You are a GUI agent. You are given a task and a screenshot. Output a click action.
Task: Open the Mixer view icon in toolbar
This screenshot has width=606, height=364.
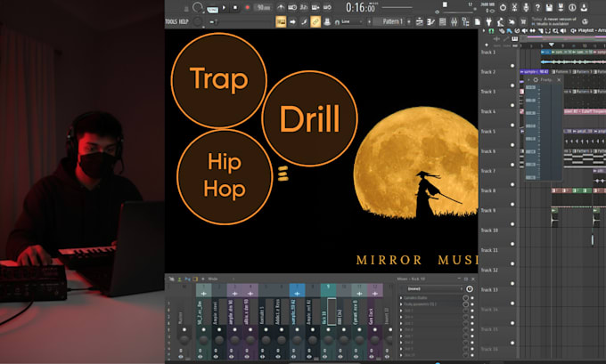(x=454, y=22)
